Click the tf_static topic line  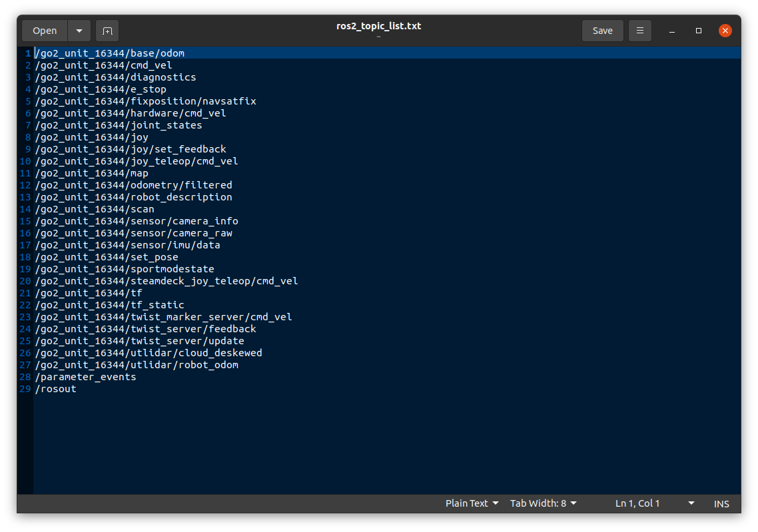[110, 305]
